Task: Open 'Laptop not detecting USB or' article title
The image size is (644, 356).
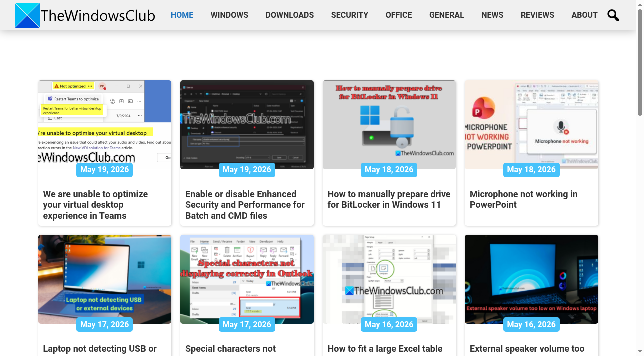Action: click(100, 349)
